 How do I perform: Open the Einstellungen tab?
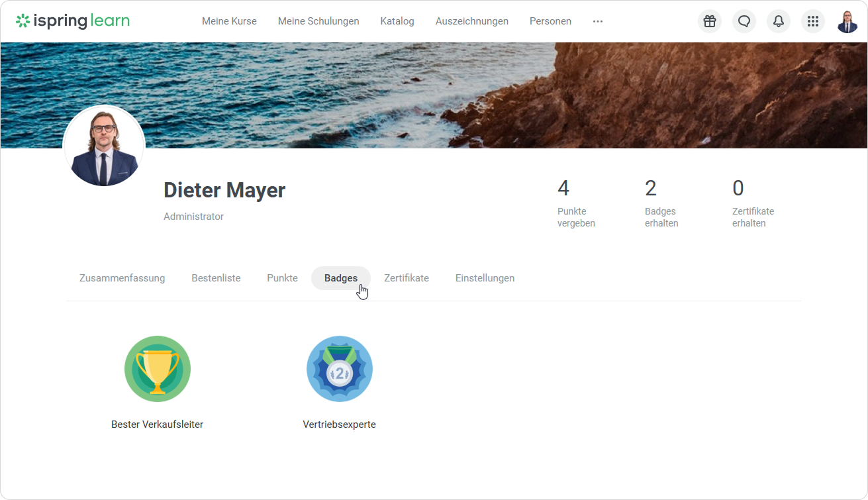pos(485,278)
